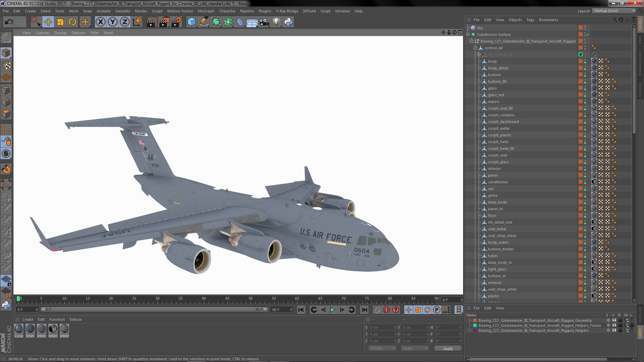Switch to Model mode in left palette
Image resolution: width=644 pixels, height=362 pixels.
point(6,53)
